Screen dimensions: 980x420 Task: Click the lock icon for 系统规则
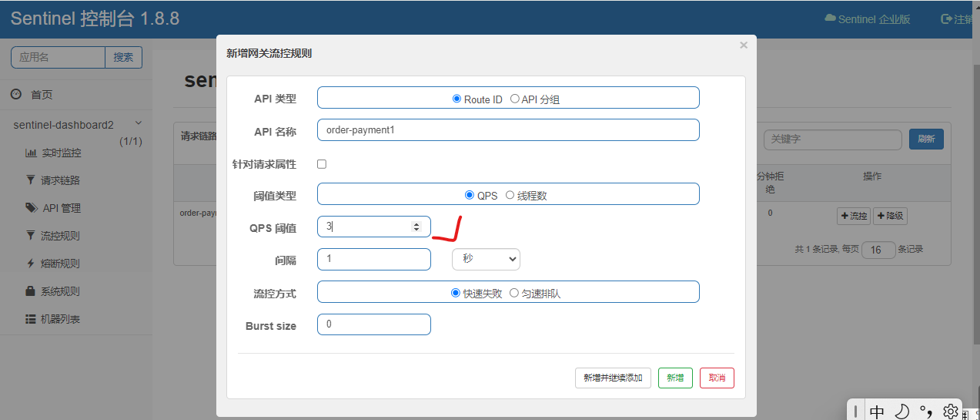tap(30, 291)
